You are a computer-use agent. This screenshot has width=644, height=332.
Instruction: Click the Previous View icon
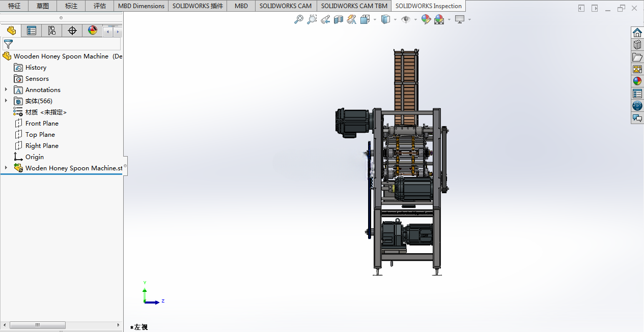[325, 19]
